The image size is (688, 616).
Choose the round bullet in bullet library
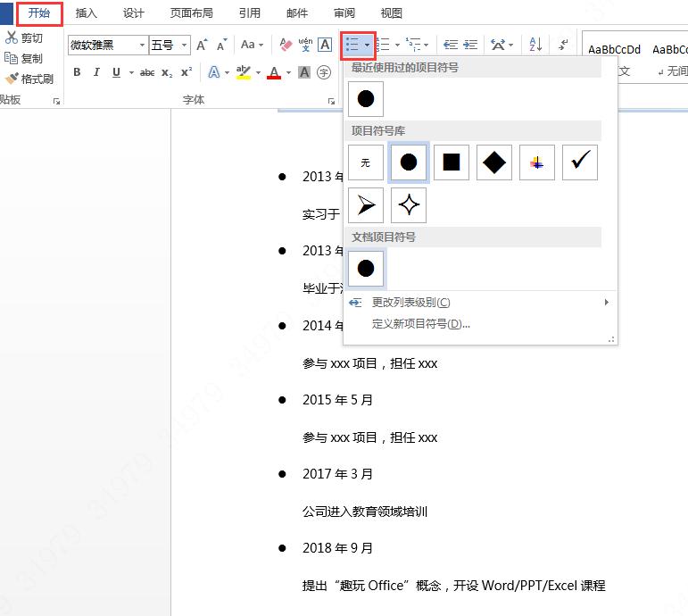point(409,162)
